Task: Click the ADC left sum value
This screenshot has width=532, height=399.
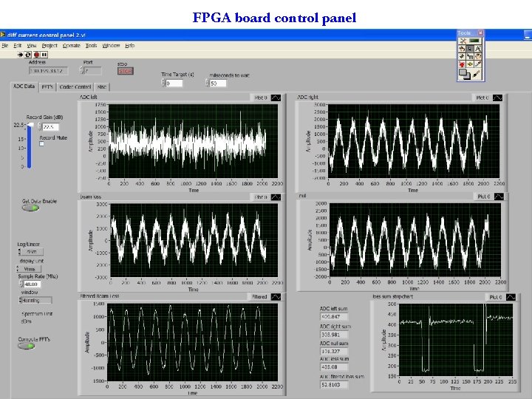Action: 334,317
